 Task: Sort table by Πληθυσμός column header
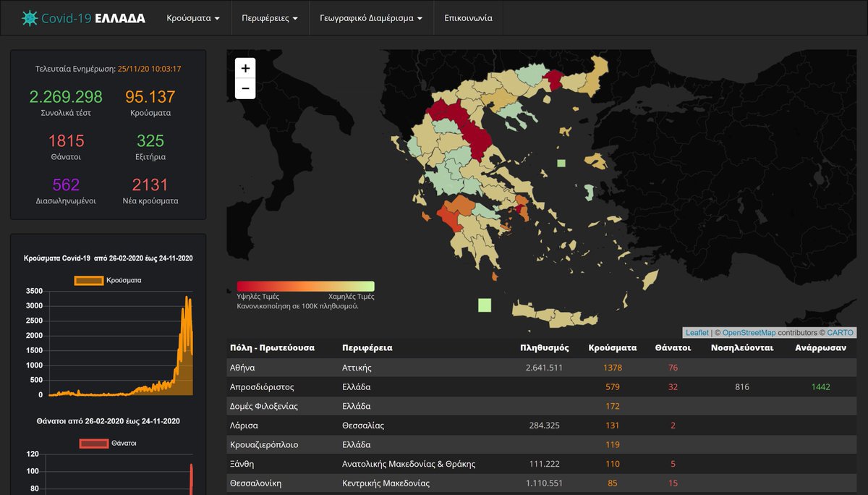coord(544,348)
